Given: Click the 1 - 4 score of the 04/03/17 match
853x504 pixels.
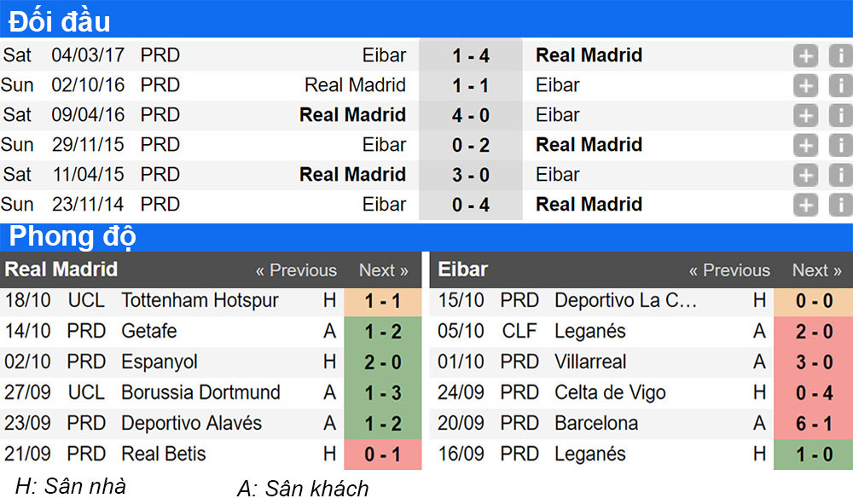Looking at the screenshot, I should 471,56.
